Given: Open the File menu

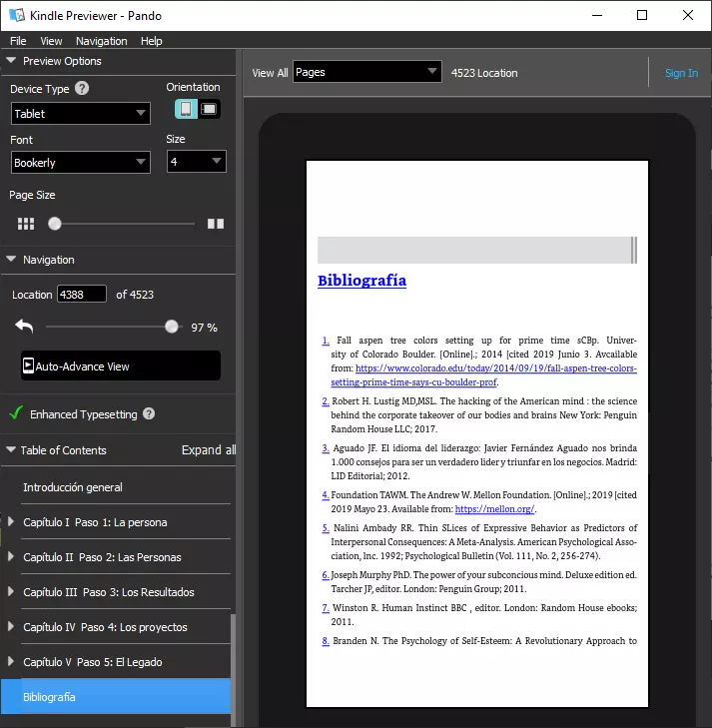Looking at the screenshot, I should (x=18, y=41).
